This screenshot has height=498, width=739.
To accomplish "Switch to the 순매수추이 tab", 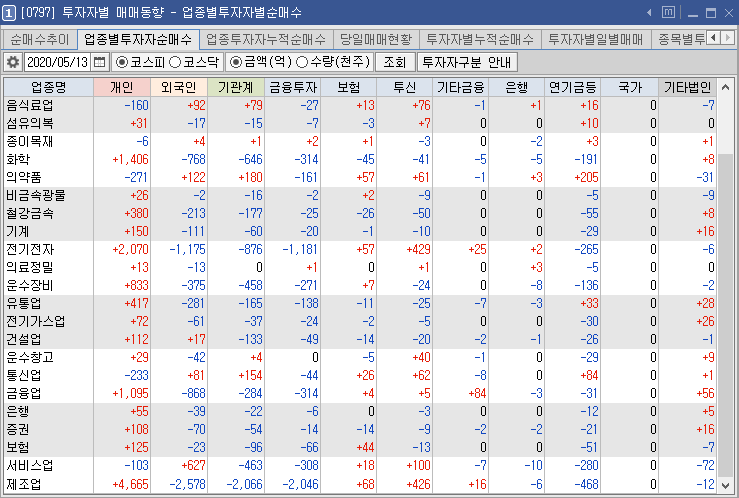I will click(x=40, y=39).
